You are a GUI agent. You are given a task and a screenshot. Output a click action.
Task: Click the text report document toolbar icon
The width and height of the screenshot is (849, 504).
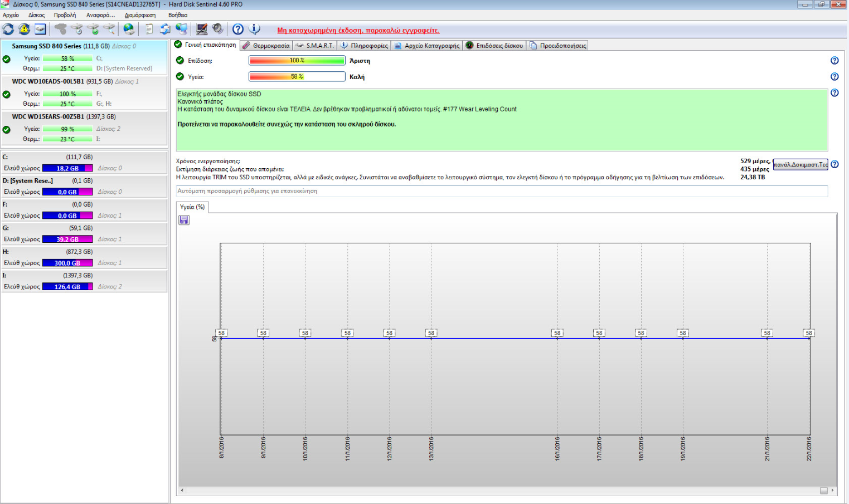tap(149, 29)
